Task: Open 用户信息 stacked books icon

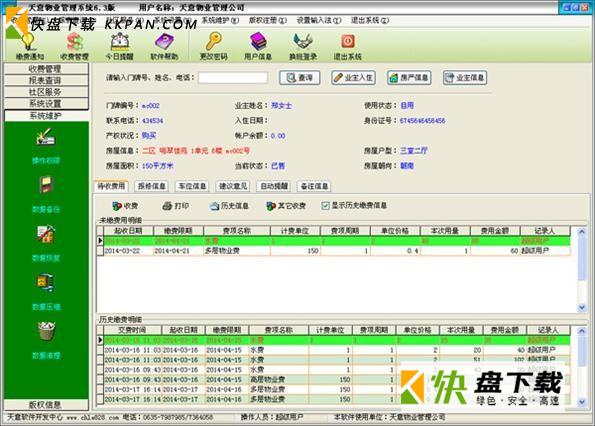Action: click(258, 46)
